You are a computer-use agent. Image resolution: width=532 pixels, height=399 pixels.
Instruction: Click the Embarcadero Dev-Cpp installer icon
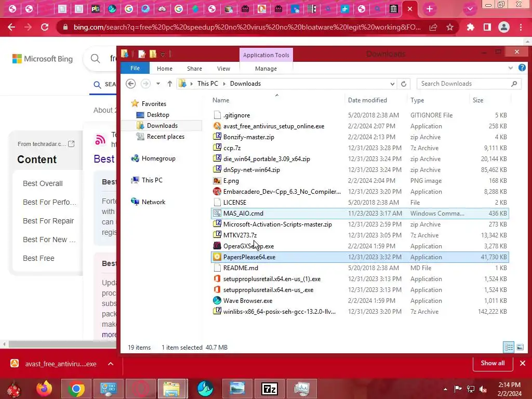coord(217,191)
